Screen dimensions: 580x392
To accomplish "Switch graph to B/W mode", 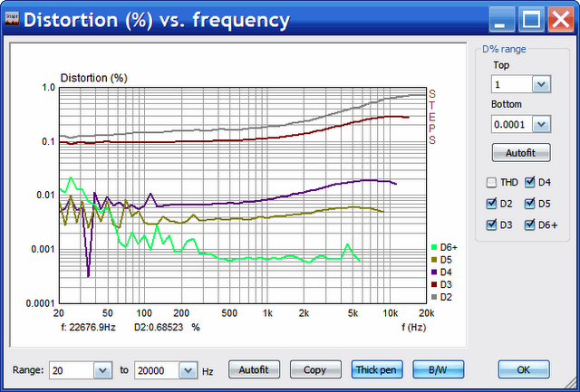I will (438, 369).
